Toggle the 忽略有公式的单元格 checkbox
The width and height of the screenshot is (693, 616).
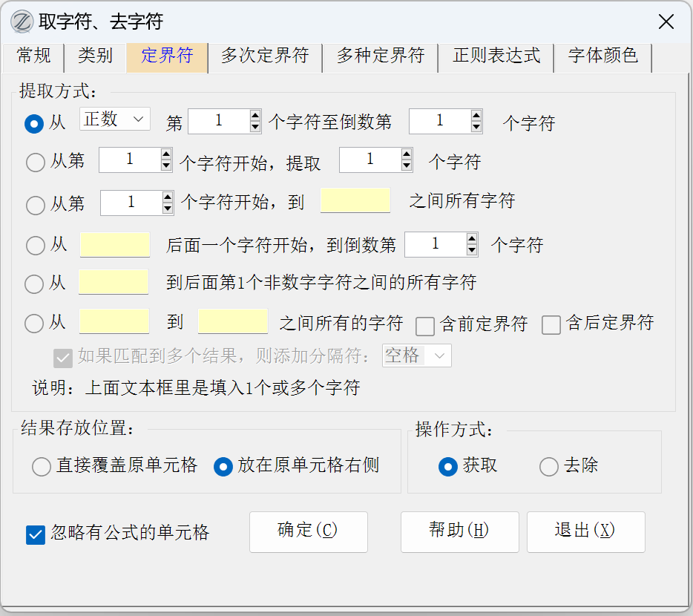(x=36, y=534)
